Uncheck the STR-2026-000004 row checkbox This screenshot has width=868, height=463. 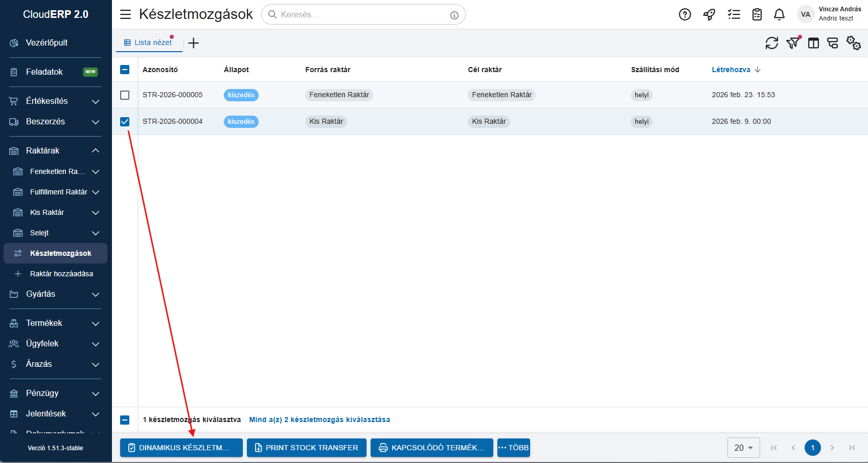pos(125,122)
